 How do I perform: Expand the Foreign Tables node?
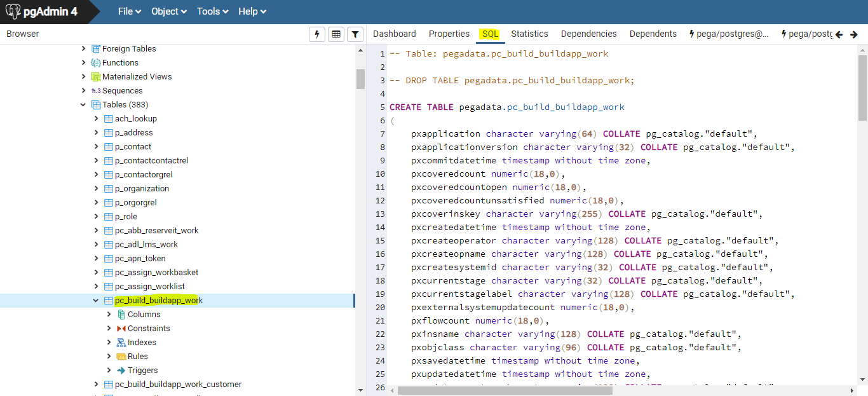coord(82,48)
